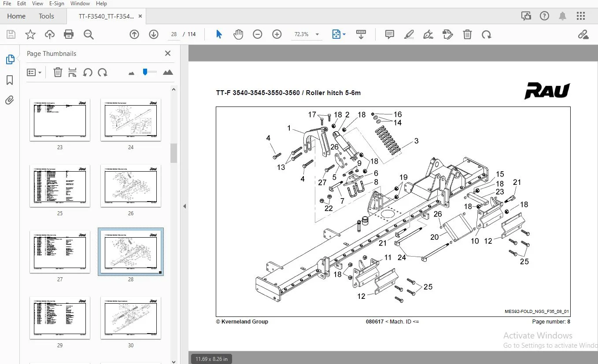Open the E-Sign menu
Viewport: 598px width, 364px height.
57,4
